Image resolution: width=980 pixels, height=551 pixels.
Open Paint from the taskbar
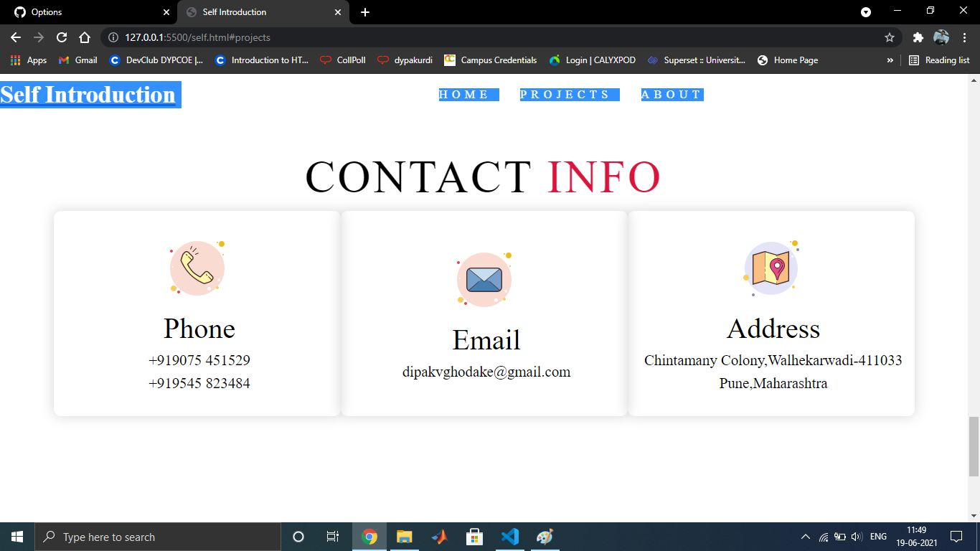(545, 537)
